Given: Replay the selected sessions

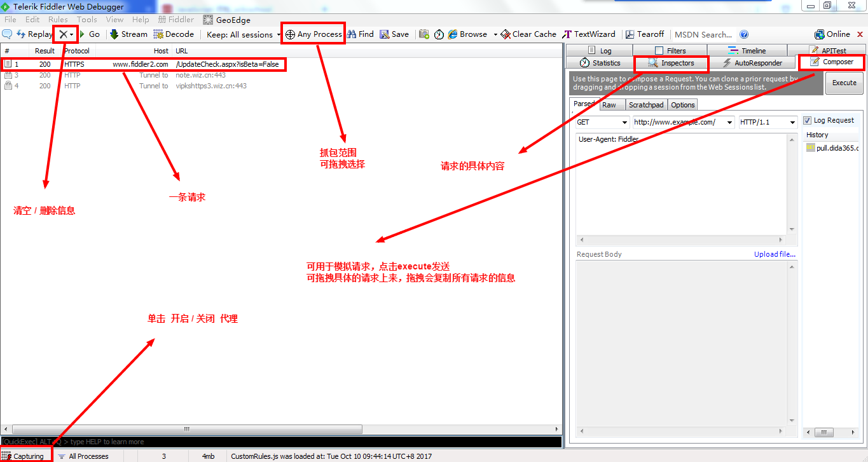Looking at the screenshot, I should point(34,34).
